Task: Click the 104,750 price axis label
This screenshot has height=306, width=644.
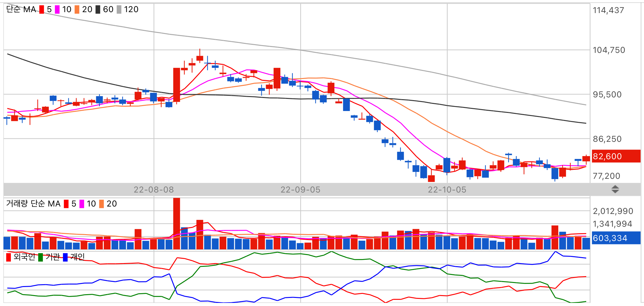Action: (609, 50)
